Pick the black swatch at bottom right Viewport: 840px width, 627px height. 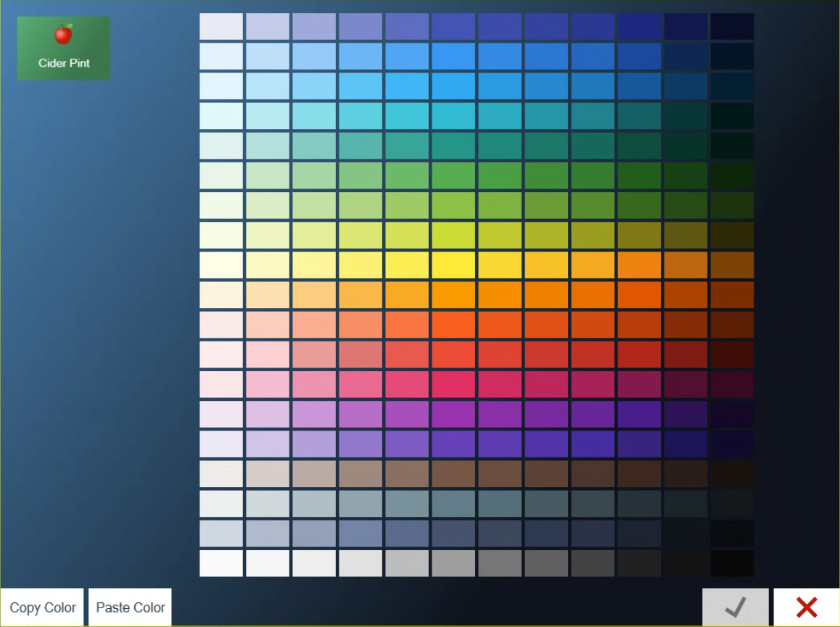732,563
